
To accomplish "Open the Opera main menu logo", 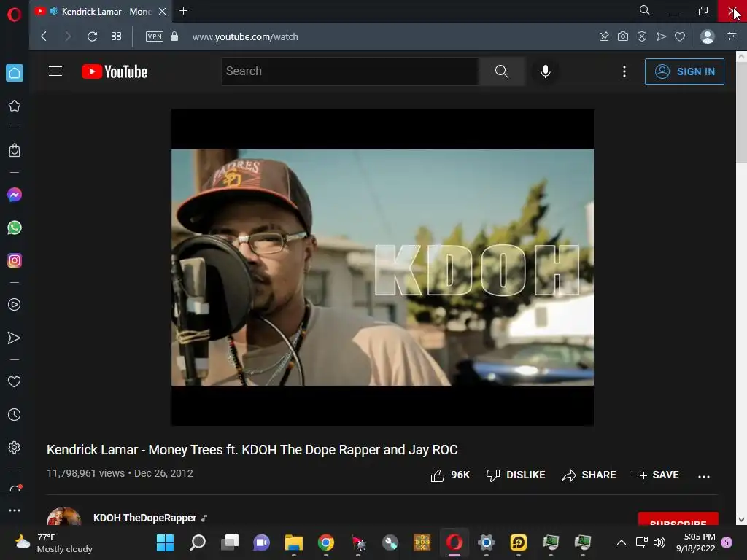I will 15,15.
